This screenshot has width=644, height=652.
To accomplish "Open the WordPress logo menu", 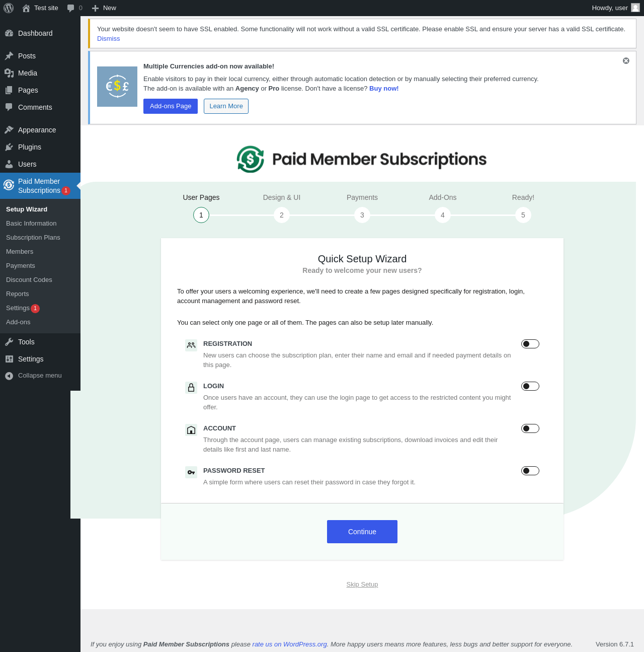I will (x=9, y=8).
